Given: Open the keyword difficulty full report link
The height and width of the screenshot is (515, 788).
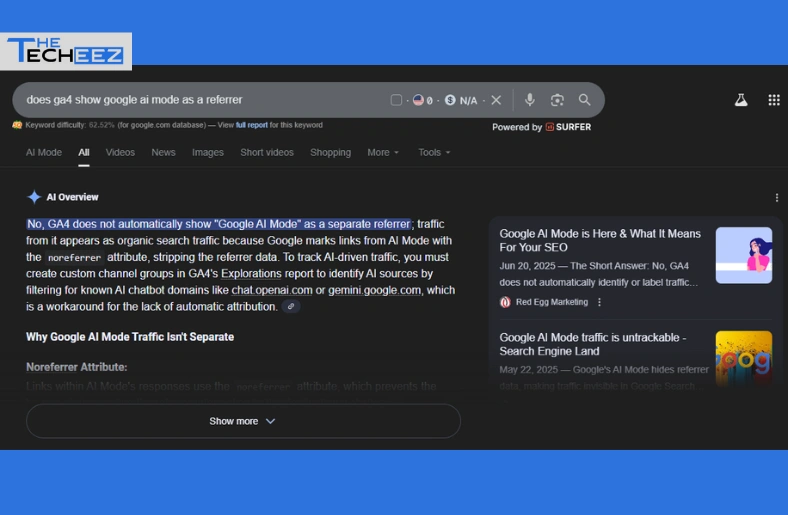Looking at the screenshot, I should [251, 126].
